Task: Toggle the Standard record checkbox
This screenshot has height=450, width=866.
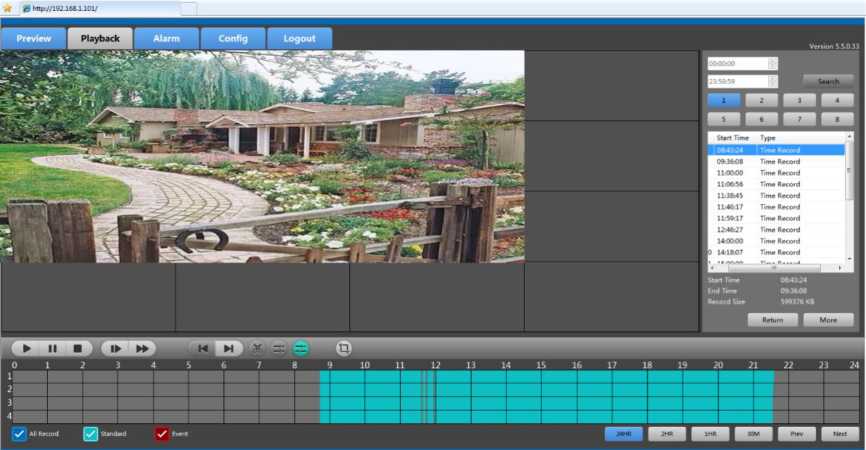Action: [x=90, y=434]
